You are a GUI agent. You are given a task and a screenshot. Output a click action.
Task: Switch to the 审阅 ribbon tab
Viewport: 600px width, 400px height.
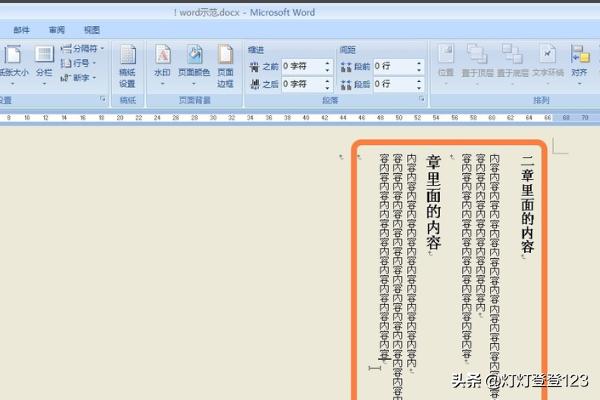[57, 30]
